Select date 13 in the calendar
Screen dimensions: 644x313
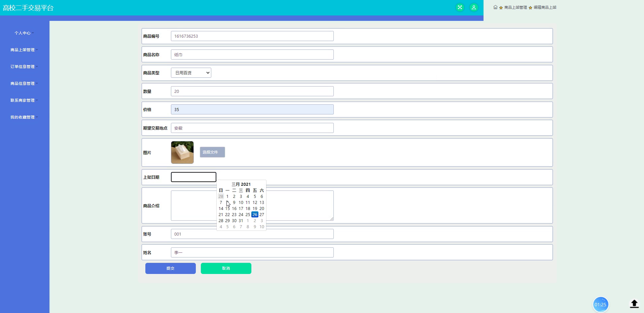pos(262,202)
